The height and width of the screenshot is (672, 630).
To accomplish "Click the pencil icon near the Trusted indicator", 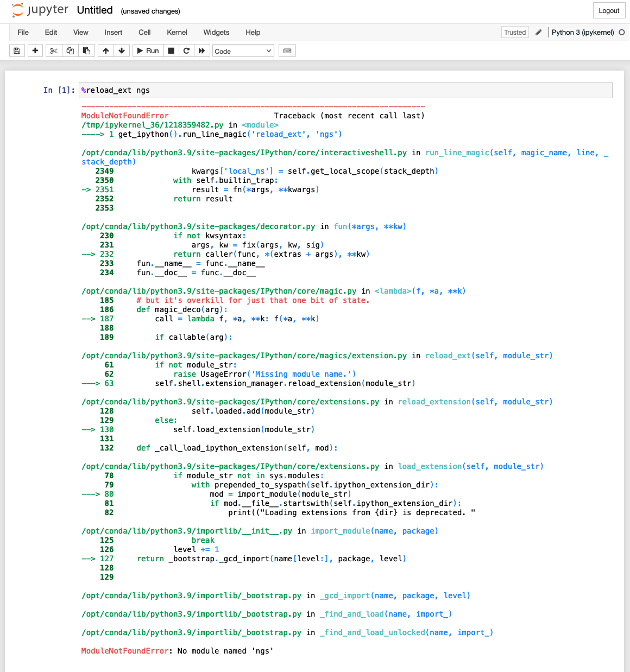I will tap(538, 32).
